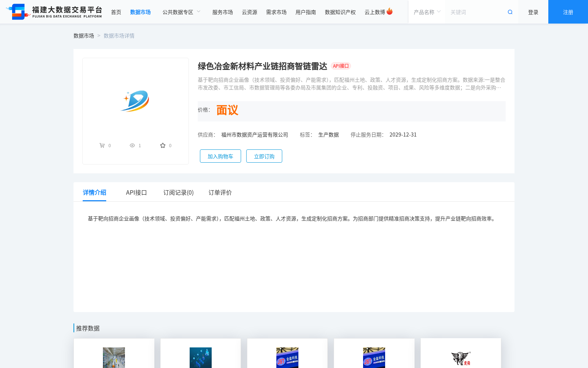Screen dimensions: 588x368
Task: Click the 生产数据 tag value
Action: pos(329,135)
